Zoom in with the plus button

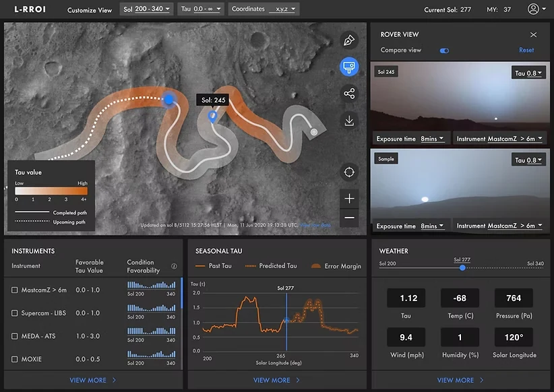pyautogui.click(x=349, y=199)
